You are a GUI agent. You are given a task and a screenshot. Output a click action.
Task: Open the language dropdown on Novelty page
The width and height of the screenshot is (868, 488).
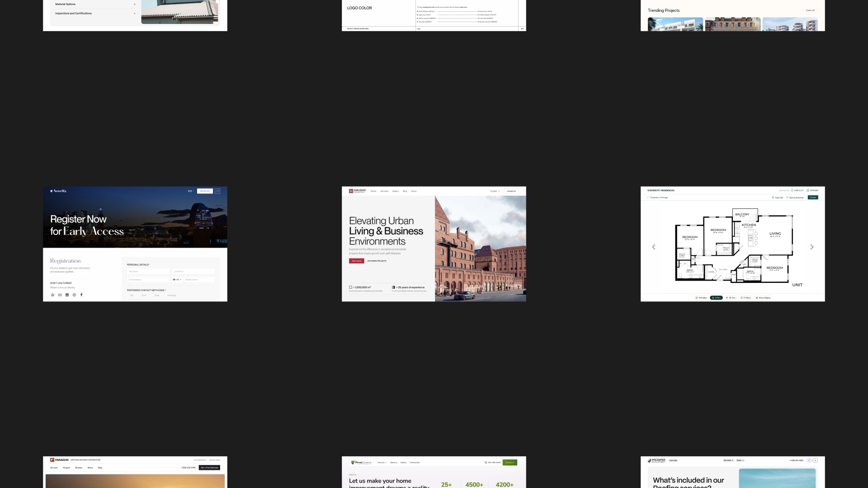click(x=191, y=191)
